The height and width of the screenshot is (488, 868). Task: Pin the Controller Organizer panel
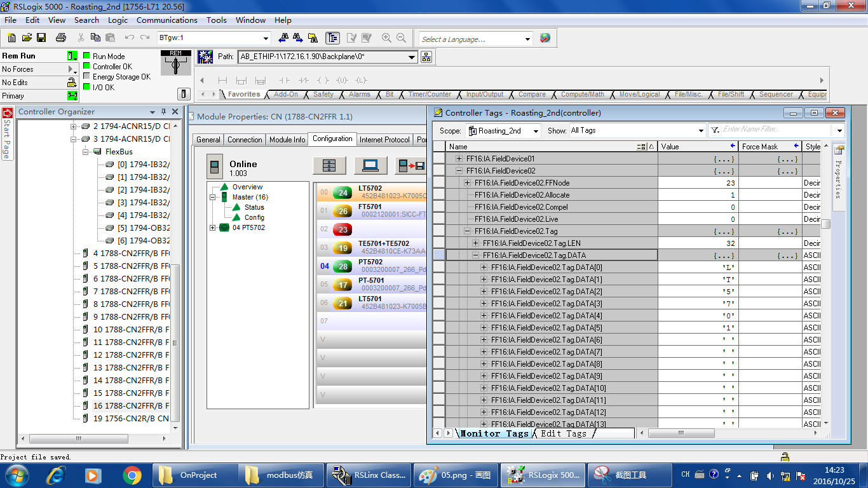[x=163, y=112]
